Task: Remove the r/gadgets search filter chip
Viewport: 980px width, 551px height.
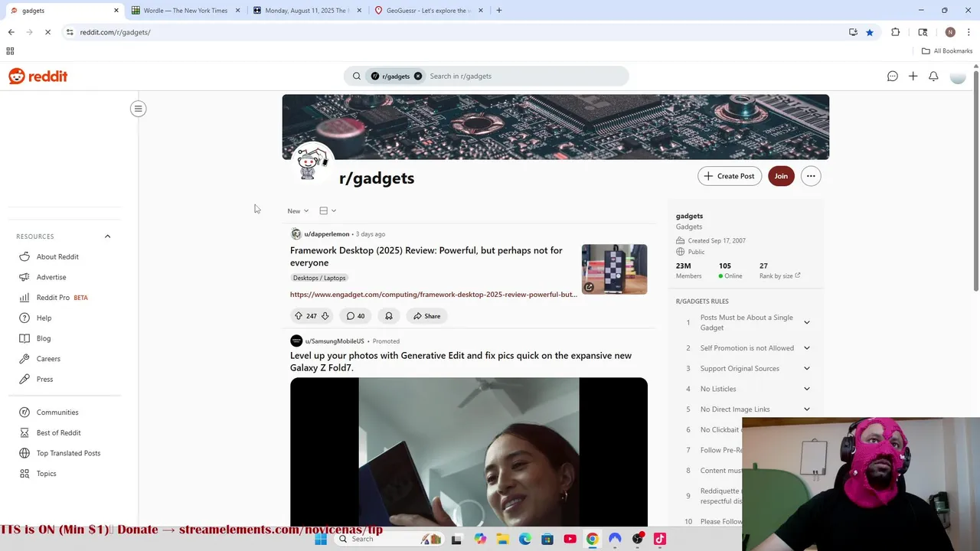Action: [x=418, y=77]
